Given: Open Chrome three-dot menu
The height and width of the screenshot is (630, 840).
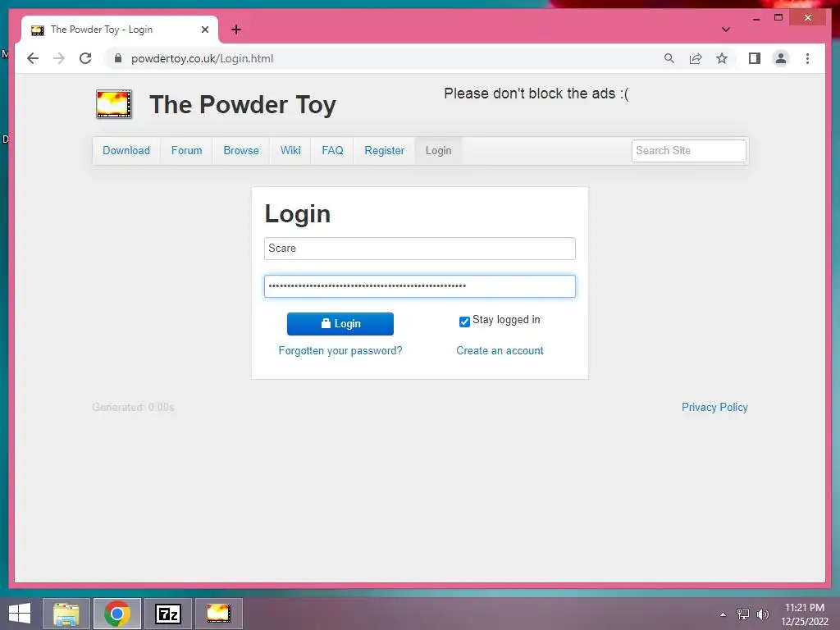Looking at the screenshot, I should click(x=807, y=58).
